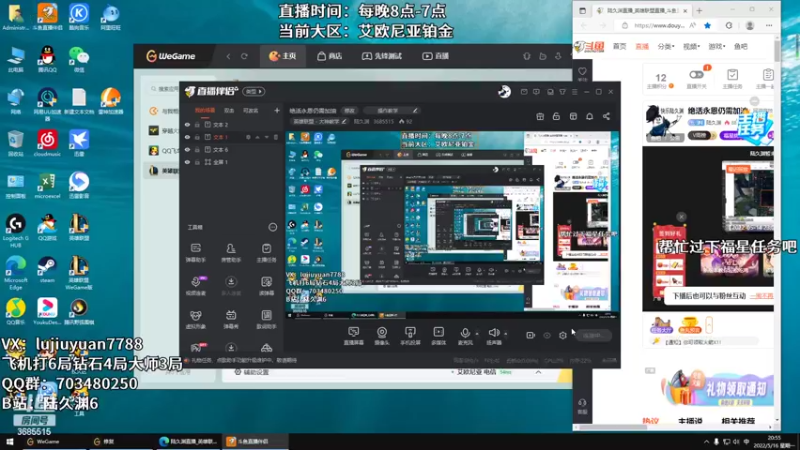Open the streamer avatar in the stream companion title bar
The image size is (800, 450).
pos(504,92)
